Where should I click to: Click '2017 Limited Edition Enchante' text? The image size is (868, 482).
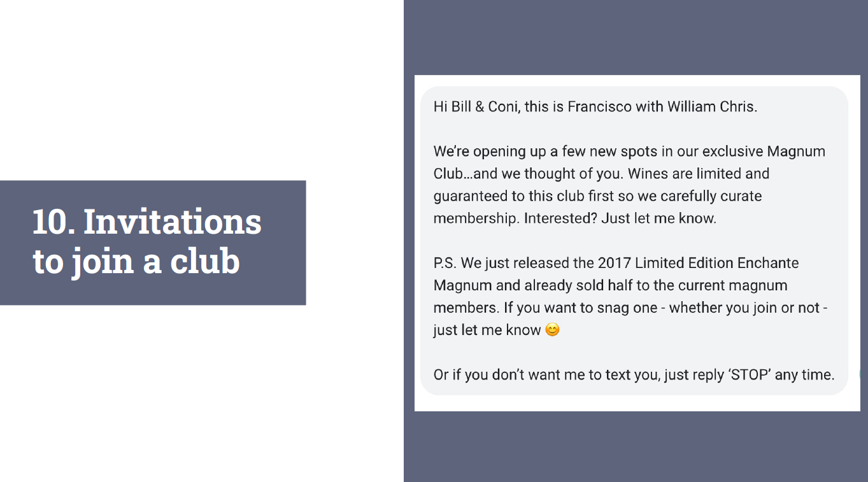pos(698,263)
